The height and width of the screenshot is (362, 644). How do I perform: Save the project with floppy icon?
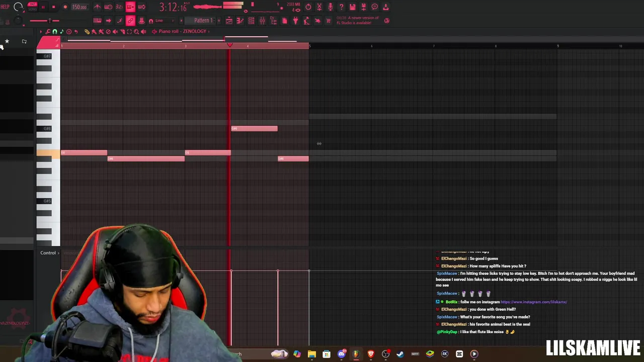coord(352,7)
